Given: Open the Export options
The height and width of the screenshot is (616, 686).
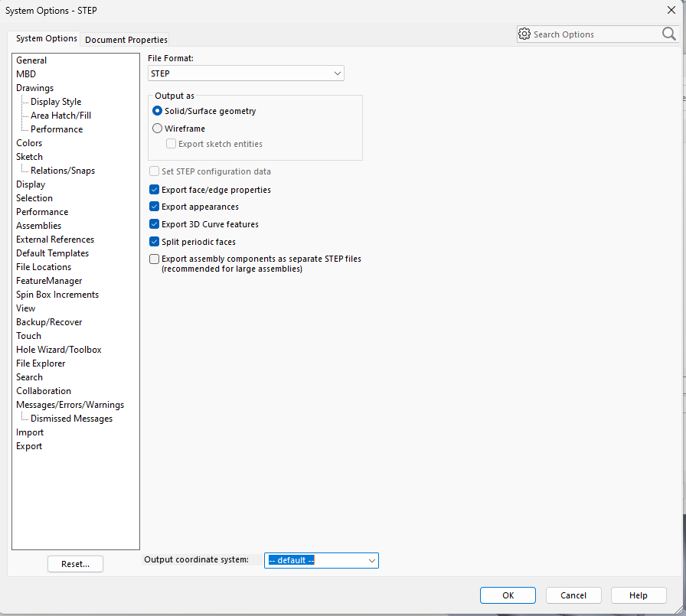Looking at the screenshot, I should pos(29,446).
